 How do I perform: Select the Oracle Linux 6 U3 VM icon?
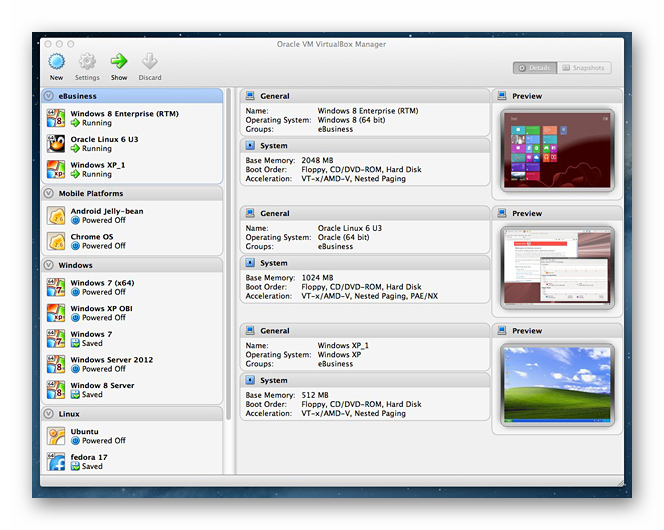pyautogui.click(x=56, y=144)
